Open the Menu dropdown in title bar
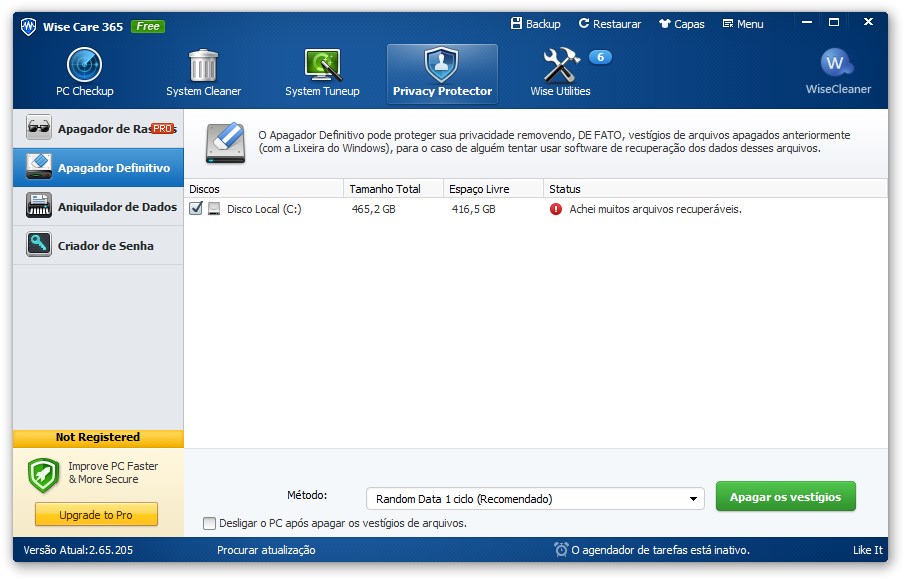Image resolution: width=905 pixels, height=581 pixels. tap(742, 24)
